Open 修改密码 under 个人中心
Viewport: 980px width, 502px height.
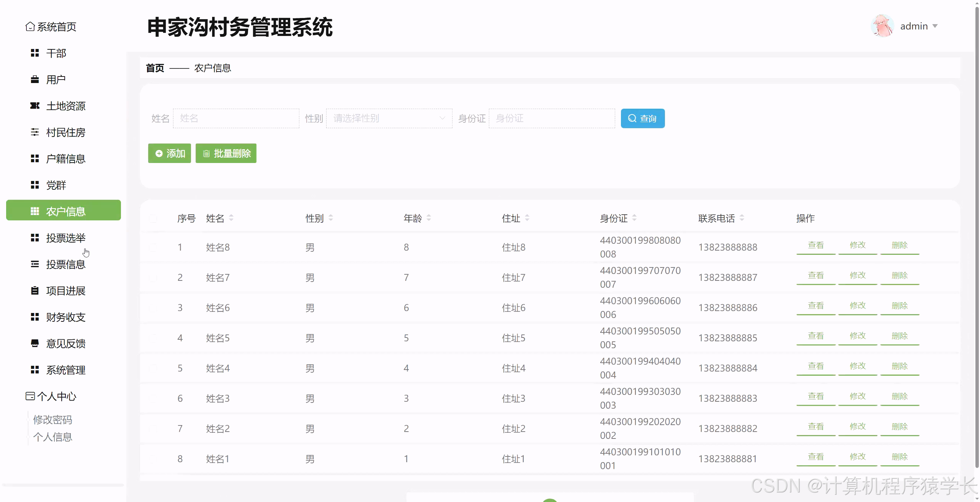[53, 420]
